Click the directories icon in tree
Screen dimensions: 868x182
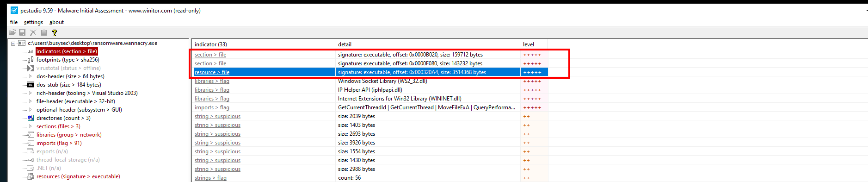click(x=31, y=118)
